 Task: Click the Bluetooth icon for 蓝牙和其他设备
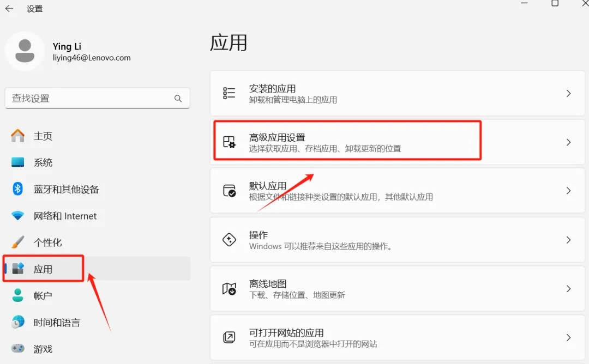pyautogui.click(x=18, y=189)
